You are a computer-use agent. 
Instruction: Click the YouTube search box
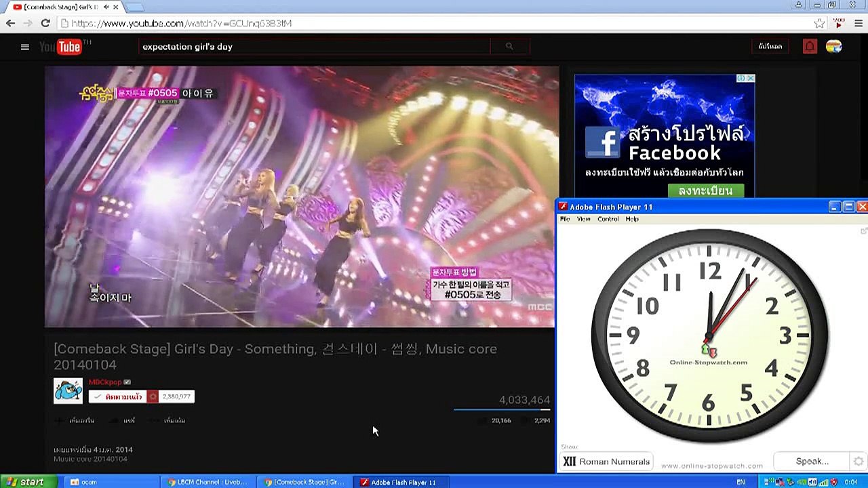point(315,47)
